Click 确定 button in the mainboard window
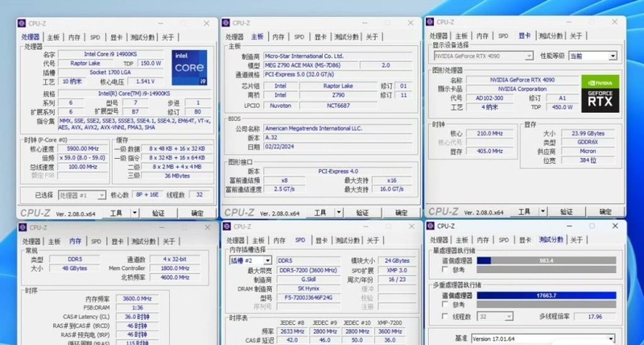 pos(401,213)
